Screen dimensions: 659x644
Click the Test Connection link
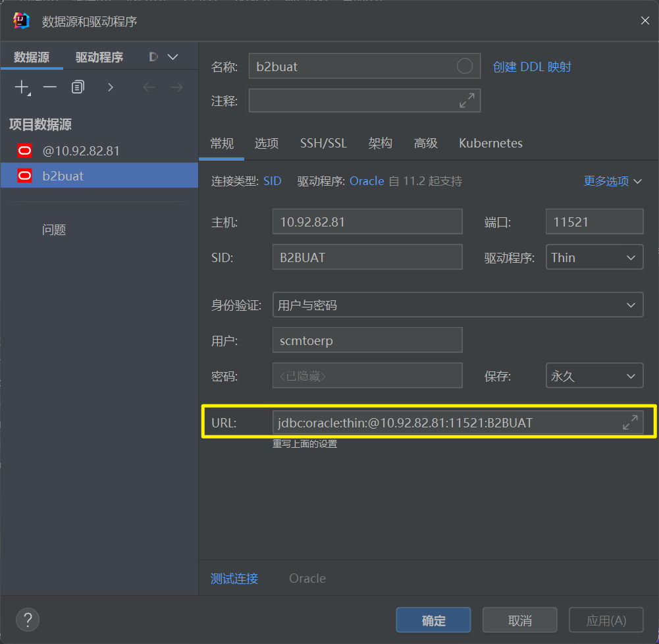coord(234,578)
